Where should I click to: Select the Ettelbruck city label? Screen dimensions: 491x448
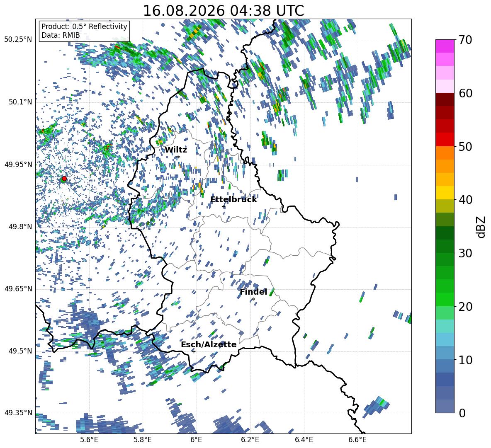coord(233,200)
